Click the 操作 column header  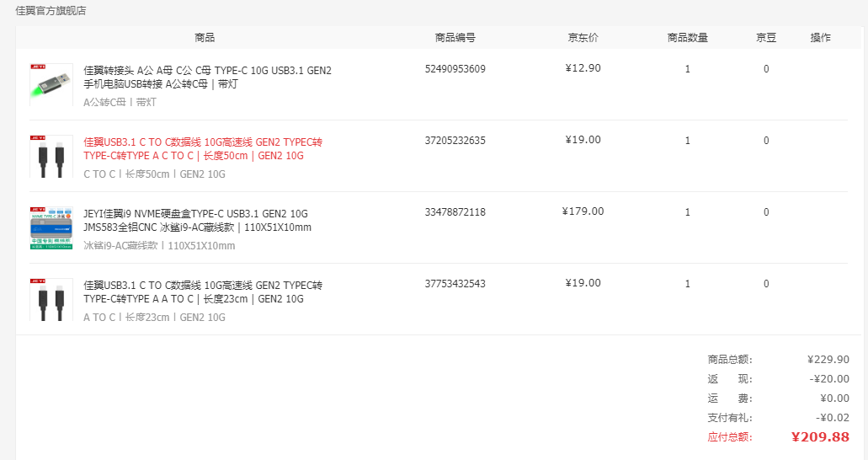point(820,37)
